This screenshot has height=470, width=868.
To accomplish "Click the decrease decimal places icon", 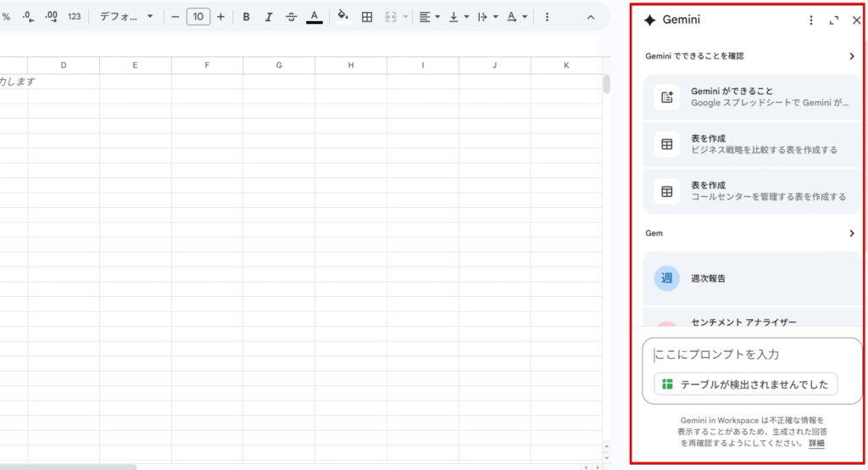I will (28, 17).
